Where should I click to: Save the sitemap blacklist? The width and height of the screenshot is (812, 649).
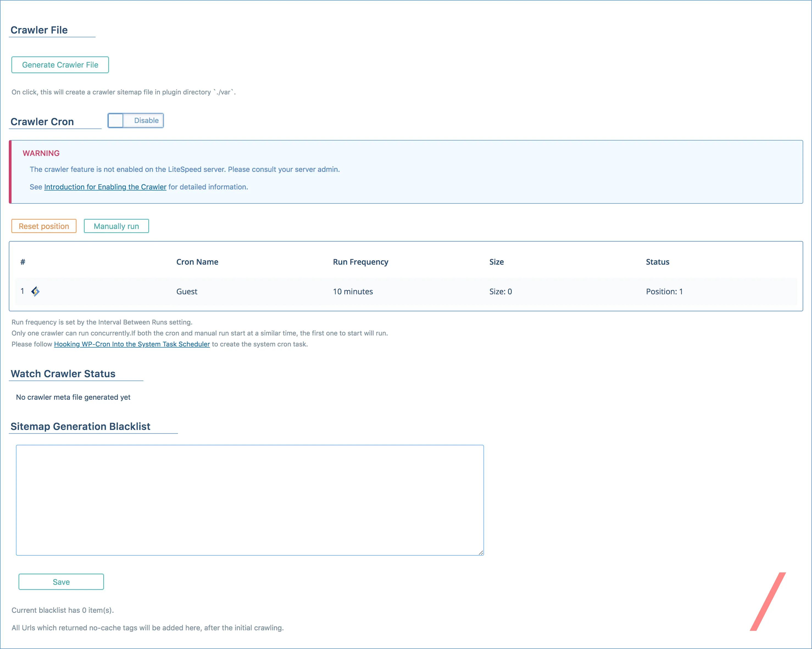point(61,582)
